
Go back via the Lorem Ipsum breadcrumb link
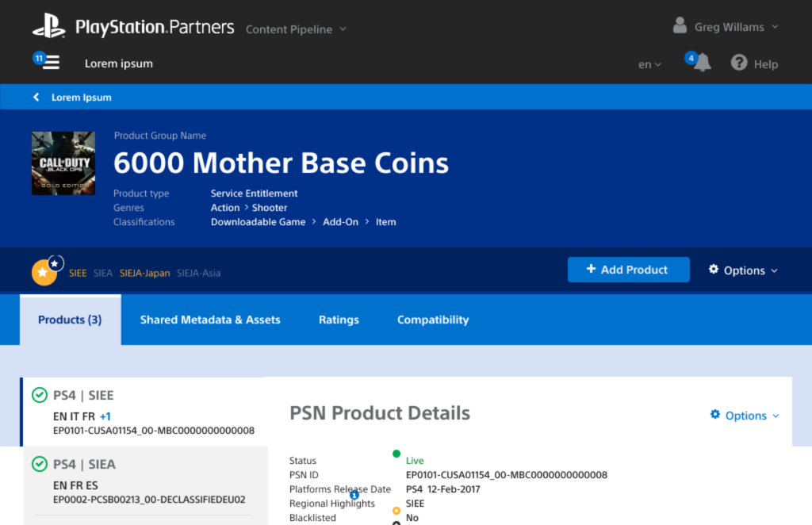point(82,98)
